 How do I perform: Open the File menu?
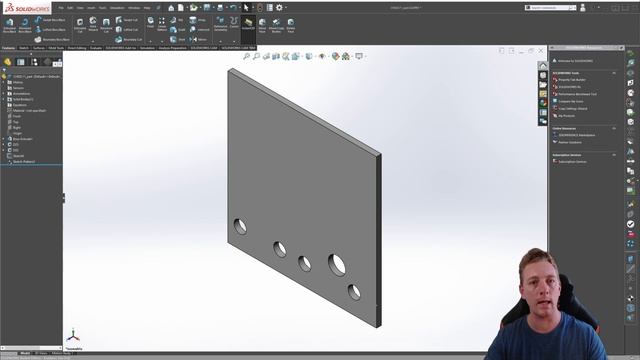tap(61, 8)
